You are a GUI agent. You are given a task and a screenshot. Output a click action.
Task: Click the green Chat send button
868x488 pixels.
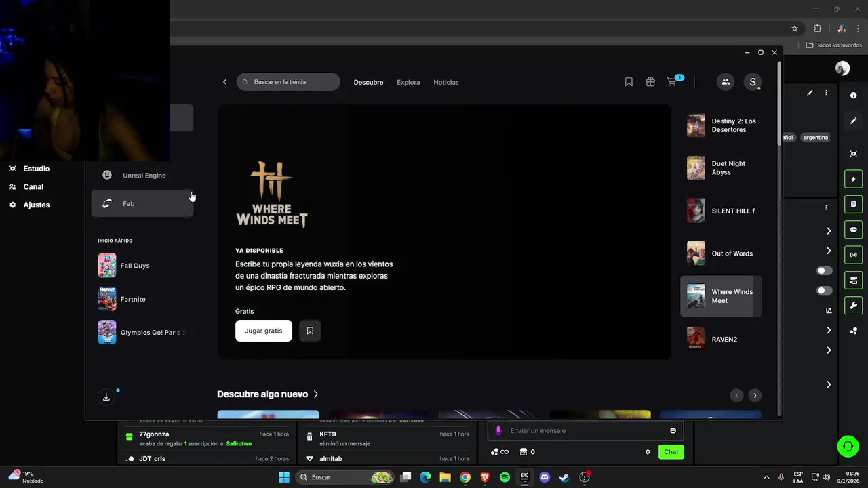click(x=671, y=452)
